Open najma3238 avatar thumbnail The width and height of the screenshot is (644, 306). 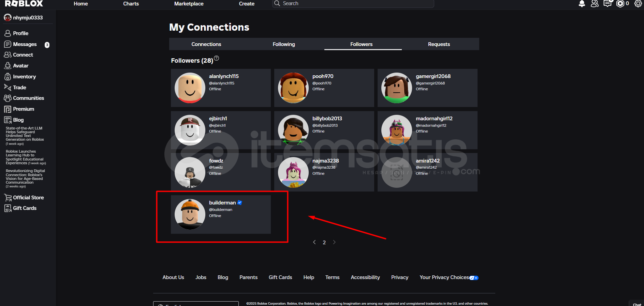point(293,172)
